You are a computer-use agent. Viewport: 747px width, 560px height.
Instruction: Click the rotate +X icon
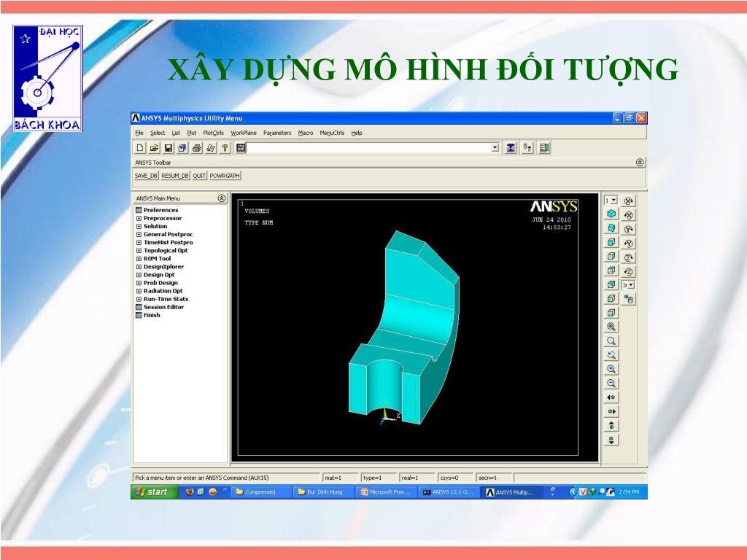629,201
